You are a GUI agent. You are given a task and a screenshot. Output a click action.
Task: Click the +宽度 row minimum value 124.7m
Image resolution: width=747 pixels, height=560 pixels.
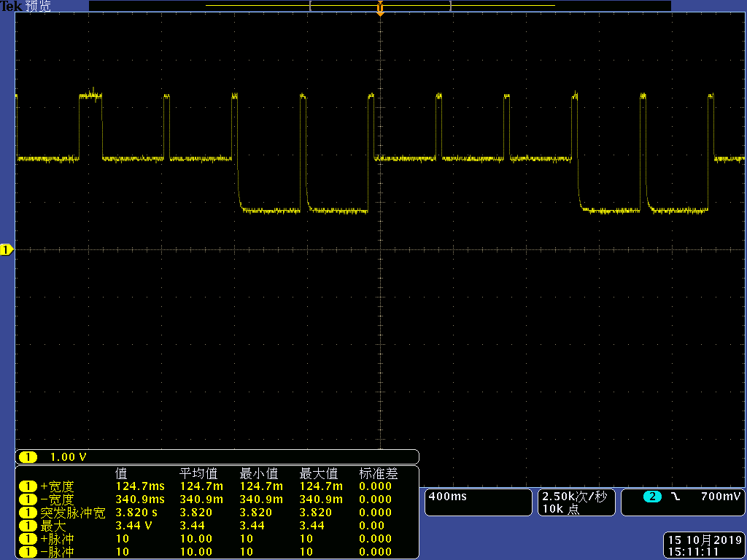click(x=261, y=486)
